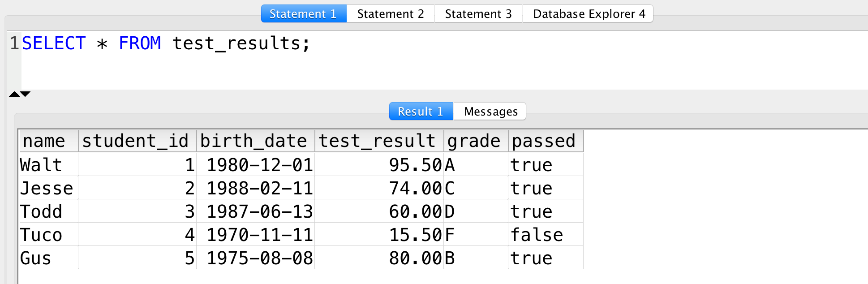Sort by the test_result column header
Screen dimensions: 868x284
click(379, 141)
